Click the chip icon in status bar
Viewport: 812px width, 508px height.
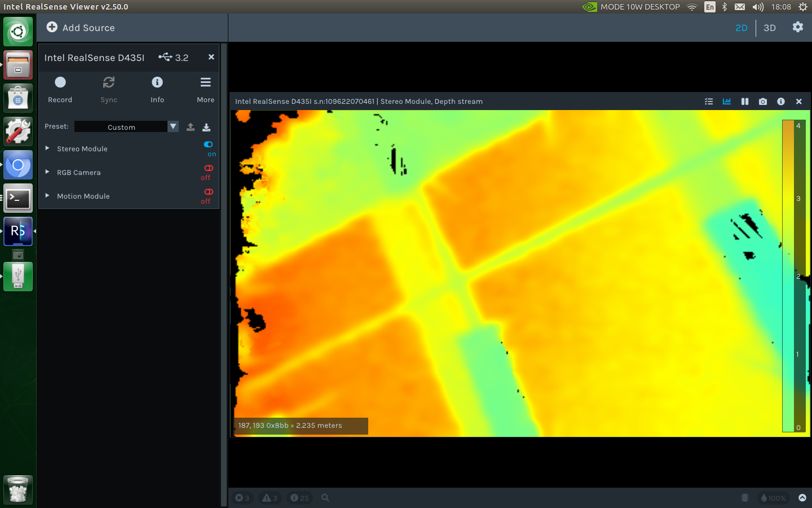[x=745, y=498]
